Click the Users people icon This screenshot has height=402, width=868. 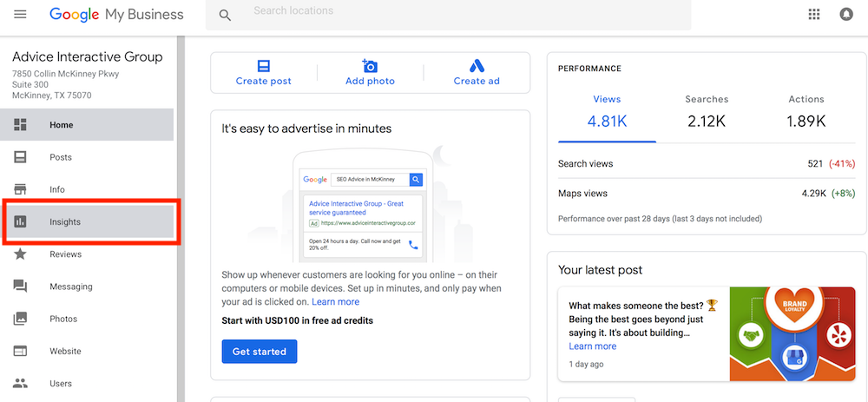(x=20, y=383)
